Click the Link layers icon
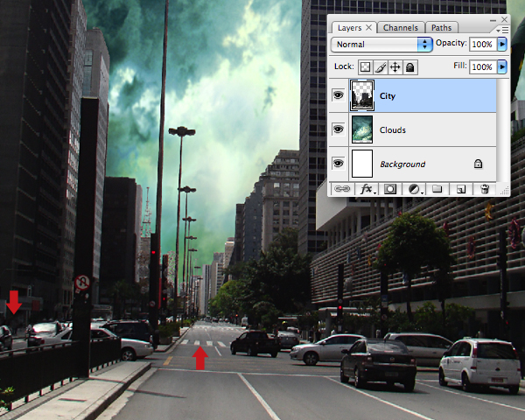Screen dimensions: 525x420 click(342, 189)
